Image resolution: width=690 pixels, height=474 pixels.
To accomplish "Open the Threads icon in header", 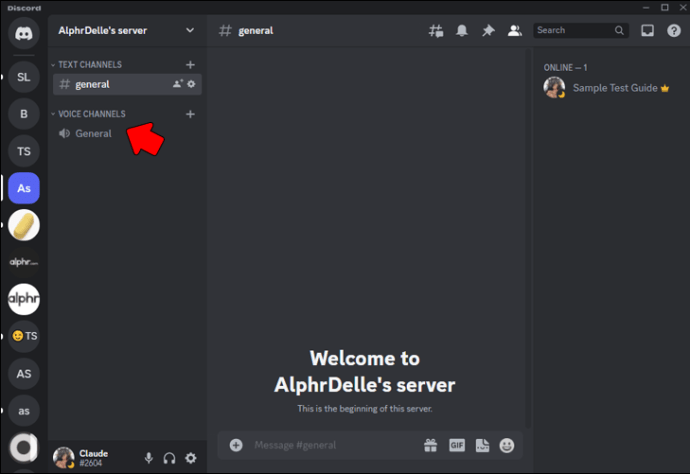I will coord(436,31).
